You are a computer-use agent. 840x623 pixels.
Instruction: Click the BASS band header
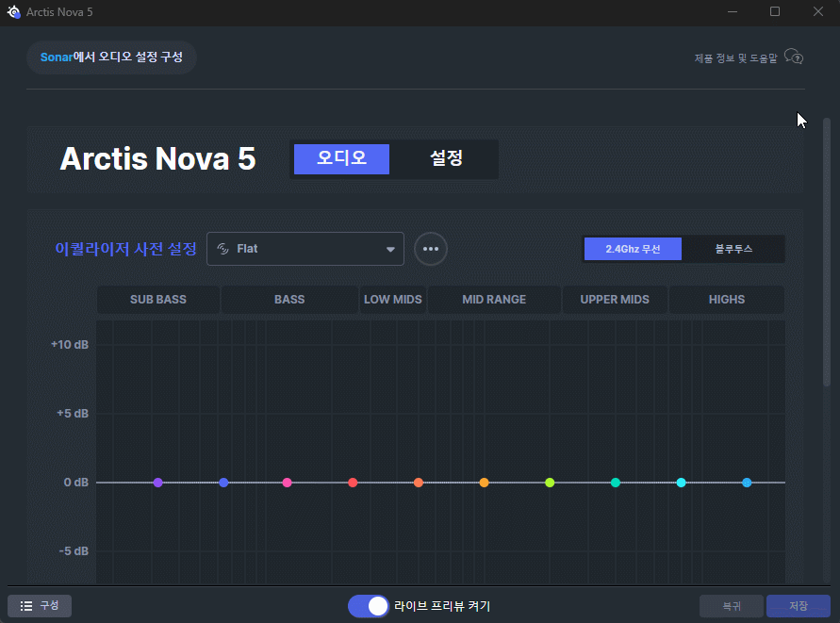pos(289,300)
